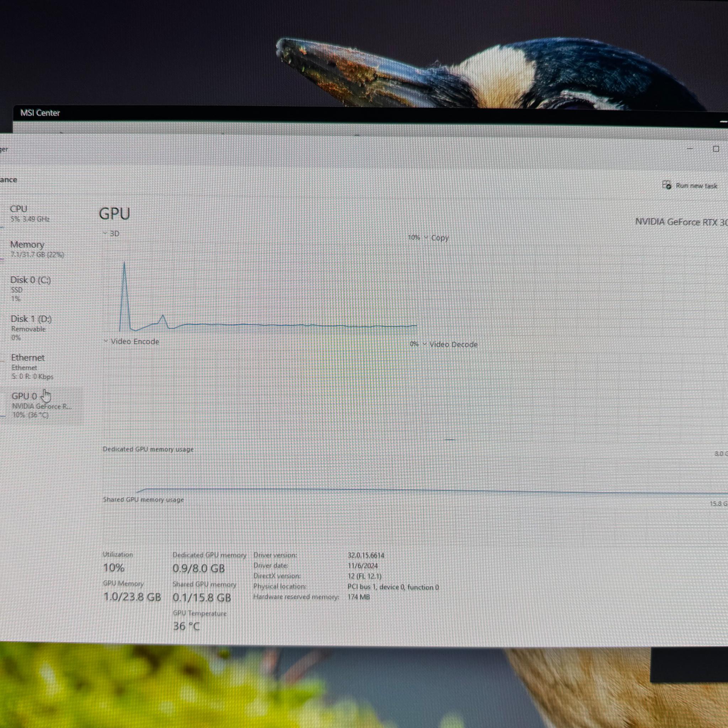Minimize the Task Manager window
The height and width of the screenshot is (728, 728).
click(690, 149)
